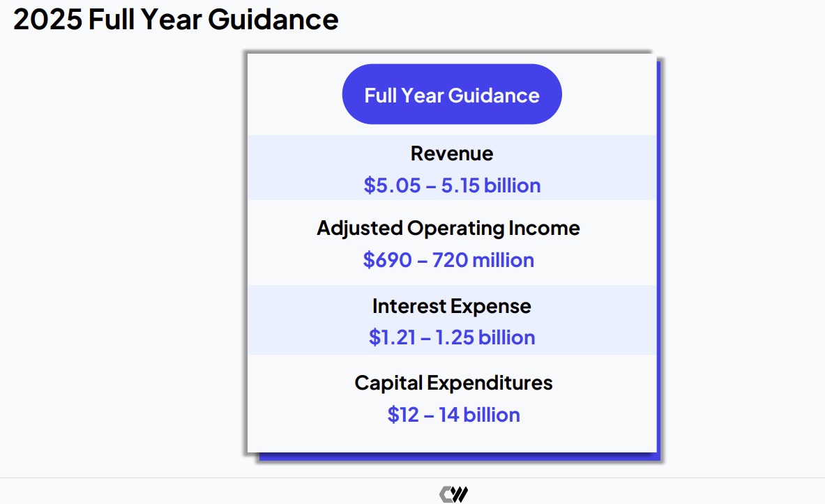
Task: Click the $690 – 720 million value
Action: pos(448,260)
